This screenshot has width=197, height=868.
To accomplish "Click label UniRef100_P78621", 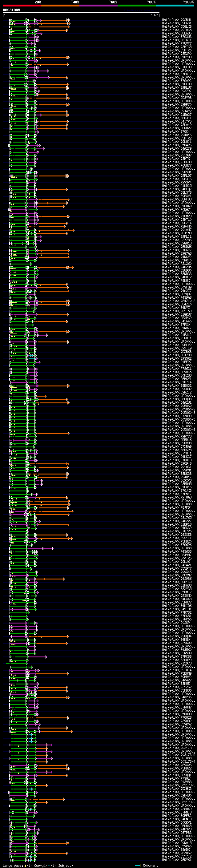I will (177, 369).
